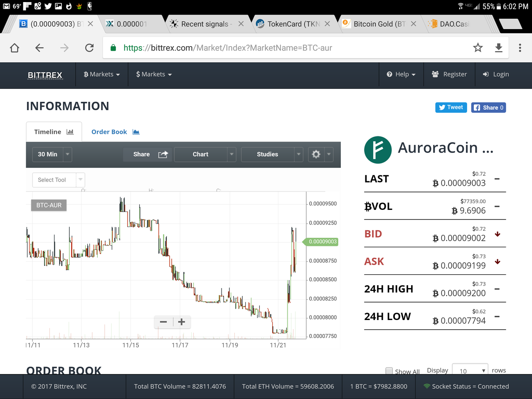Open the chart settings gear icon
532x399 pixels.
[x=316, y=154]
